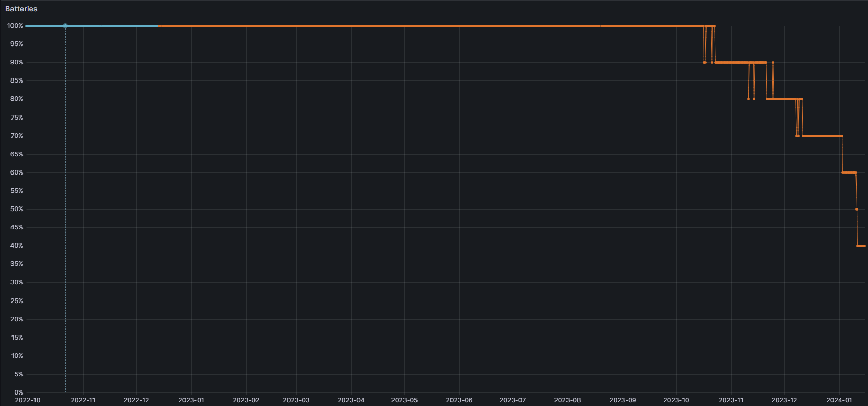
Task: Click the 0% label on the Y axis
Action: 19,392
